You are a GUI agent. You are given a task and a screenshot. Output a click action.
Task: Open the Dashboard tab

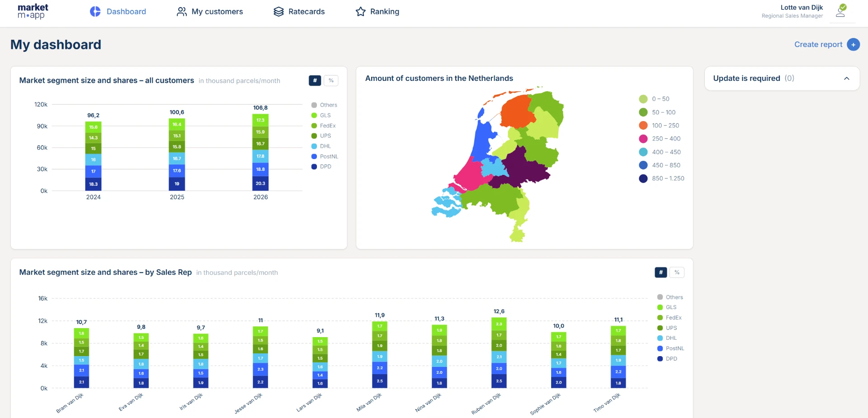point(118,11)
